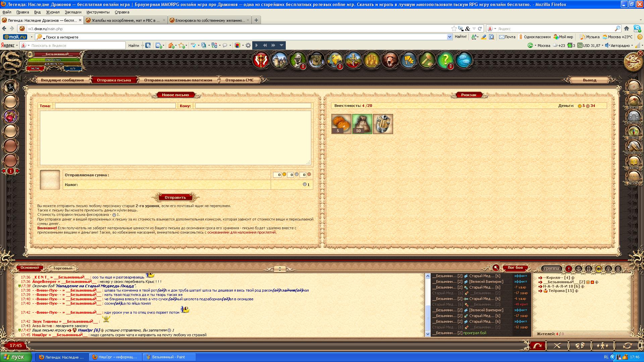
Task: Open the Торговый chat tab
Action: point(62,268)
